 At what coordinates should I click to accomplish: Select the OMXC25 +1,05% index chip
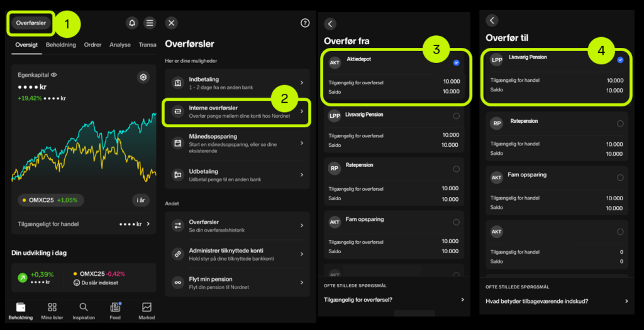click(50, 200)
